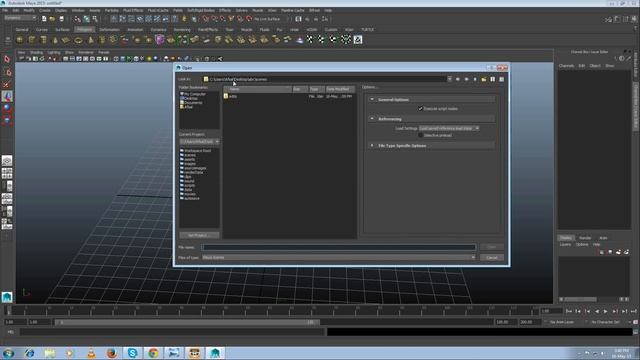Open the Load Settings dropdown
640x360 pixels.
pos(449,128)
